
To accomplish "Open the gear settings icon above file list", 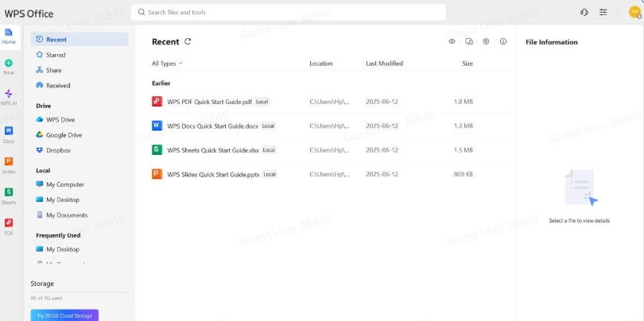I will coord(486,41).
